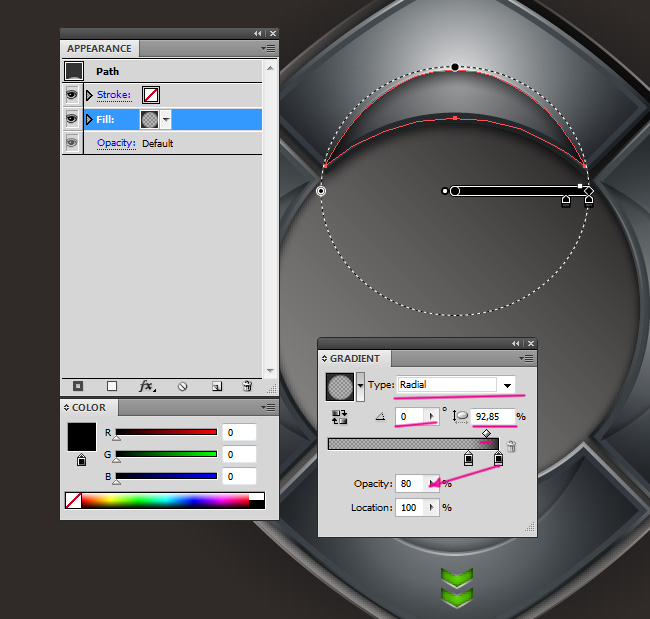Open the gradient Location value dropdown arrow
Viewport: 650px width, 619px height.
[431, 507]
